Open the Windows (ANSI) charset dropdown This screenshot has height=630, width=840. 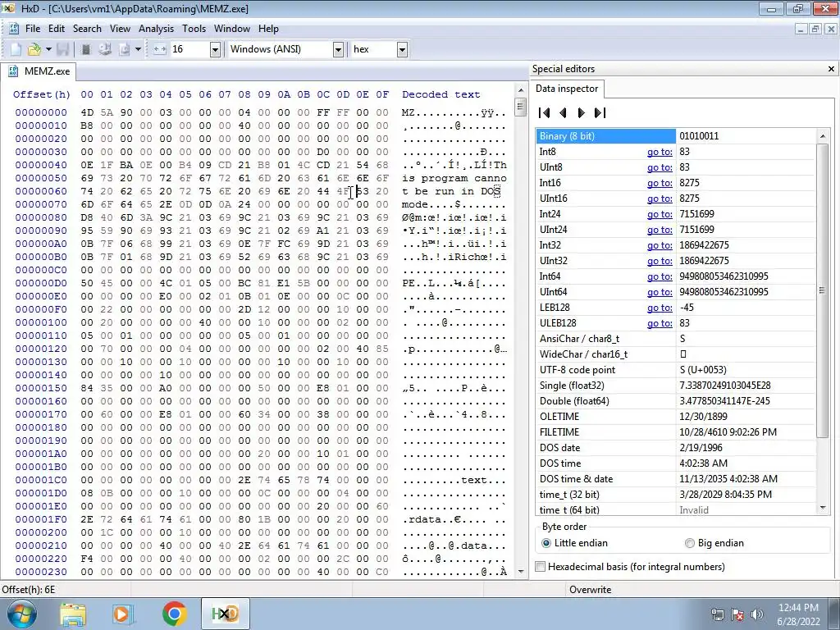(338, 50)
